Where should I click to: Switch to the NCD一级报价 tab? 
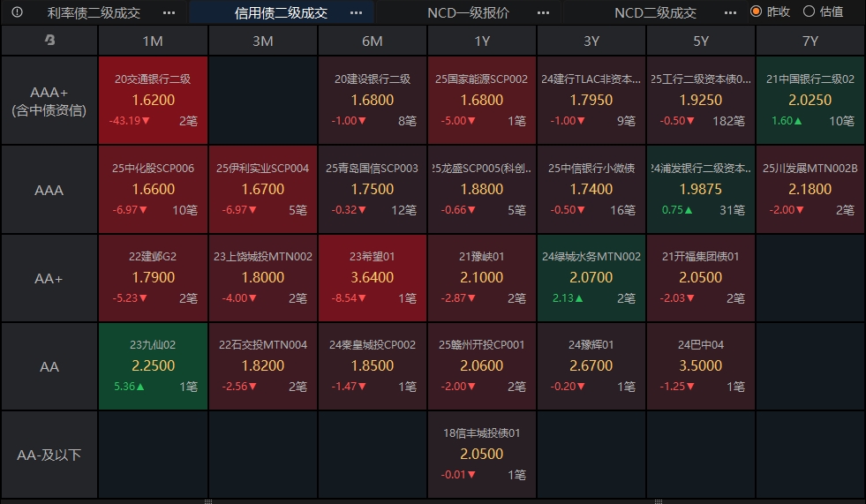(469, 12)
